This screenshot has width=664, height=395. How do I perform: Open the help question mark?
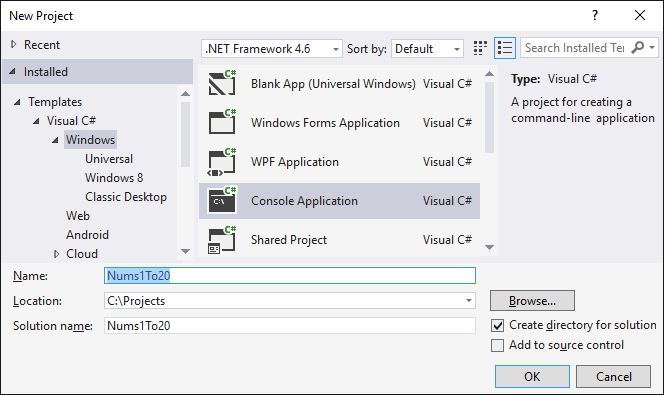(595, 15)
